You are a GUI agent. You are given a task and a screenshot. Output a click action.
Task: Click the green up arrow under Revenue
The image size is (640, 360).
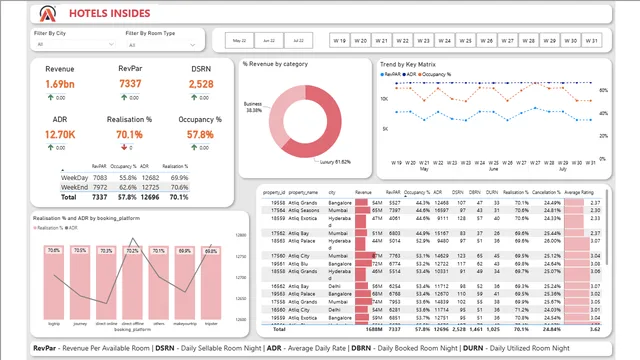[x=51, y=97]
